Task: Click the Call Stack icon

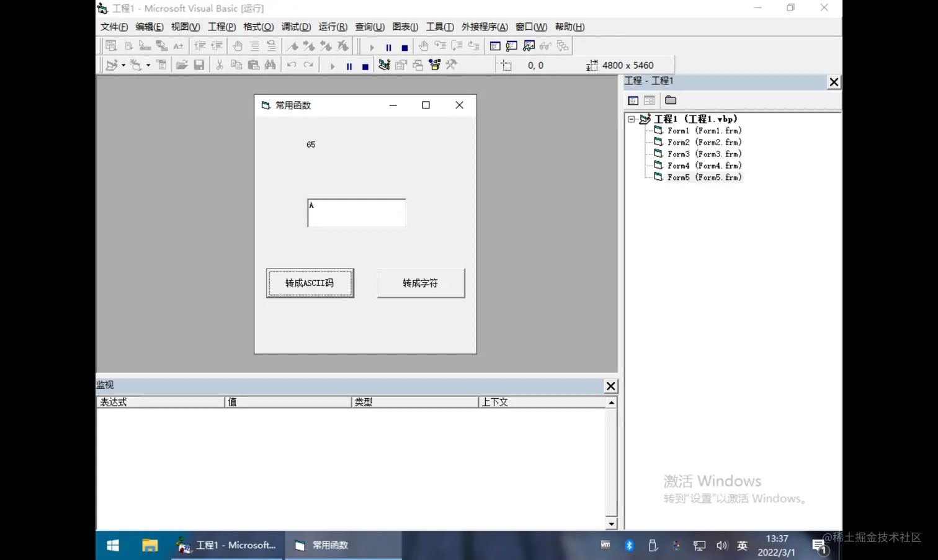Action: (x=563, y=46)
